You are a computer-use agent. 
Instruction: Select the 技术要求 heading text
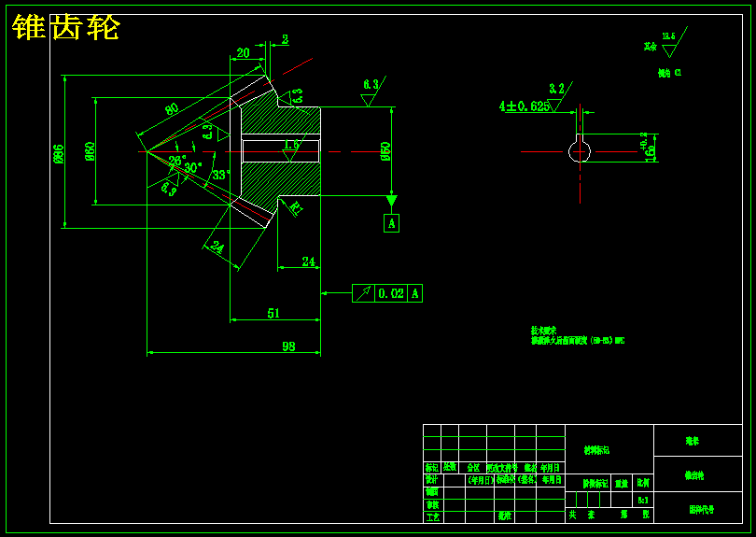(543, 331)
